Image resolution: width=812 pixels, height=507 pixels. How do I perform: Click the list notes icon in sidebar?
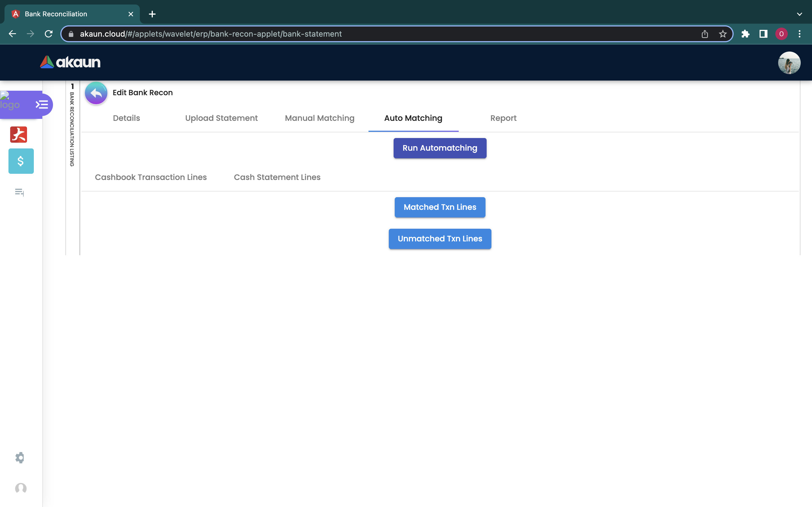[19, 192]
